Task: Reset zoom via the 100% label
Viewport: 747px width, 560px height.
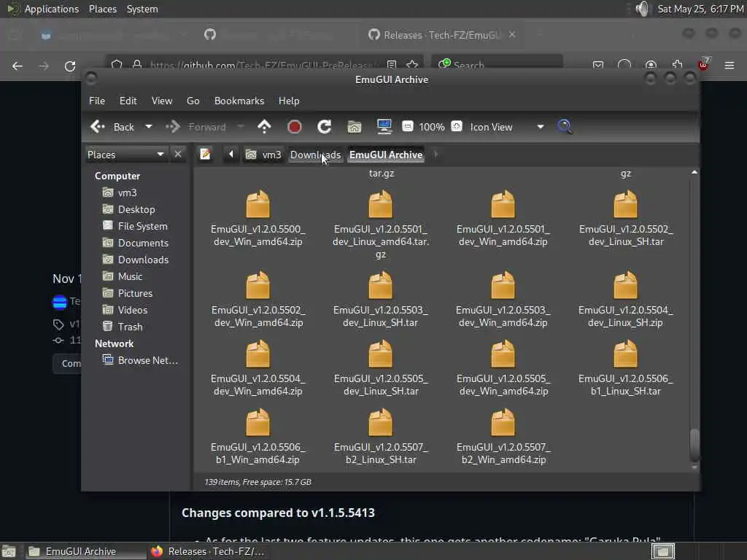Action: tap(432, 127)
